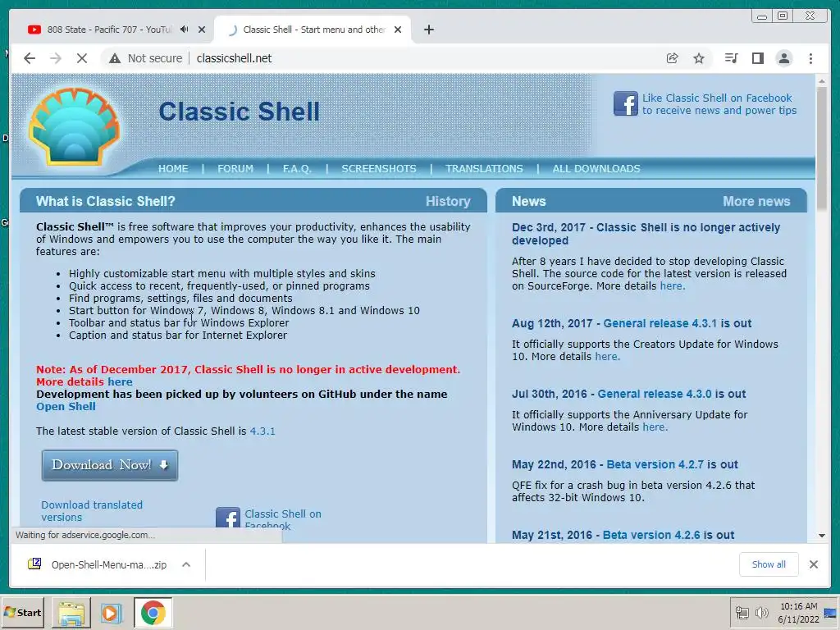The image size is (840, 630).
Task: Toggle the Chrome side panel icon
Action: point(757,58)
